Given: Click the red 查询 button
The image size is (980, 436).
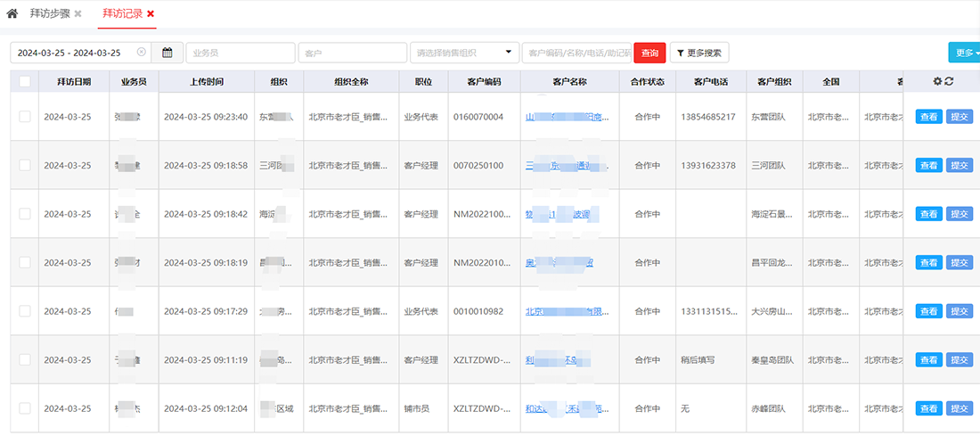Looking at the screenshot, I should [x=649, y=53].
